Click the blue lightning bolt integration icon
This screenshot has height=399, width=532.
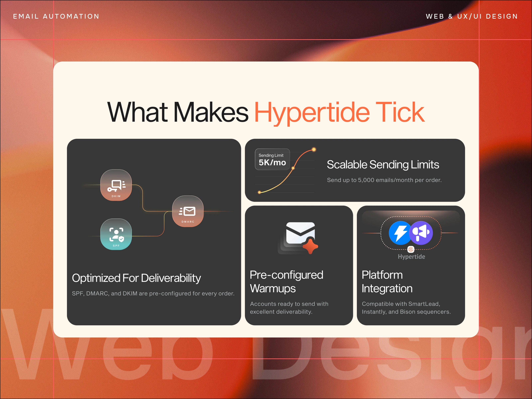click(400, 233)
